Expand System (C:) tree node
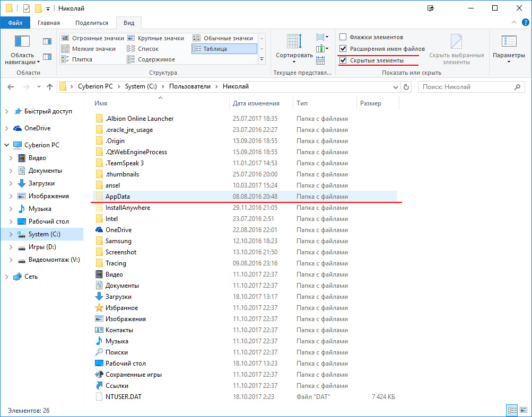The height and width of the screenshot is (417, 532). [x=11, y=234]
